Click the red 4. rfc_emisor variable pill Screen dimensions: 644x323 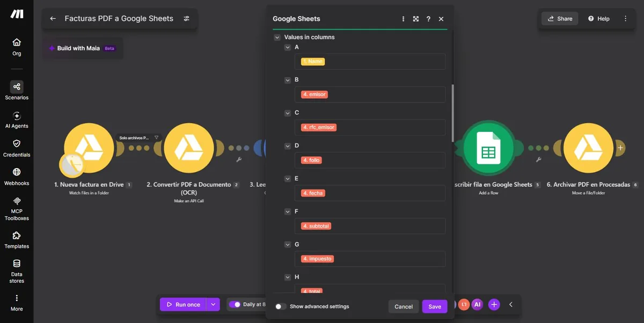coord(319,127)
